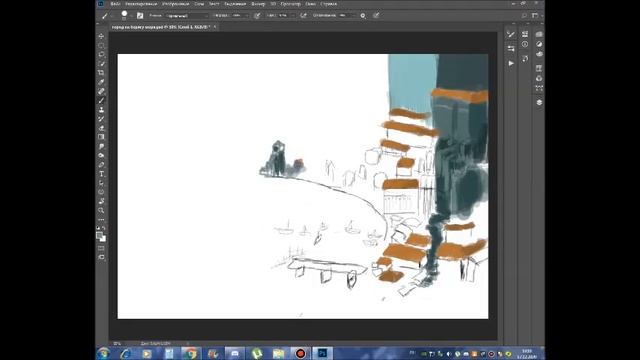
Task: Open the Изображение menu
Action: point(176,4)
